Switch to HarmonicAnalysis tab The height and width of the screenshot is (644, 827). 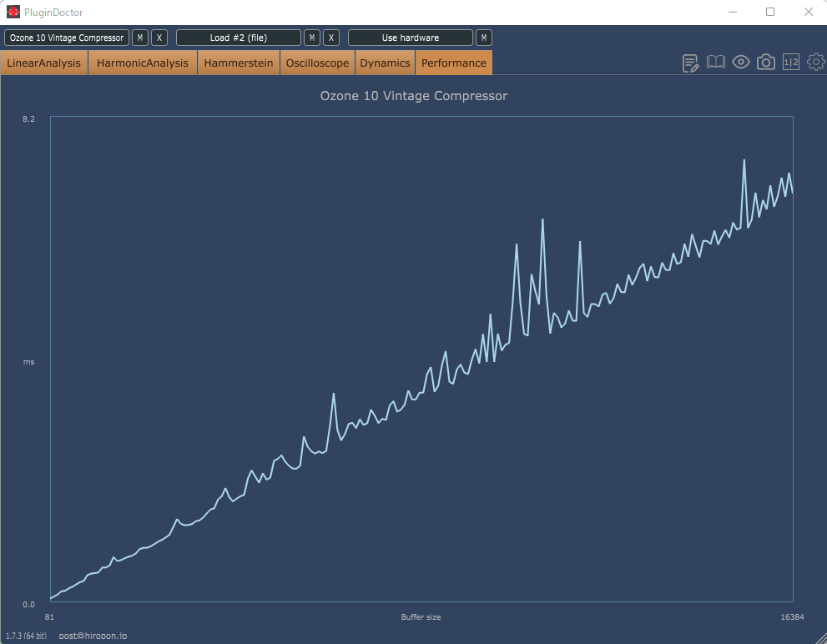tap(143, 63)
